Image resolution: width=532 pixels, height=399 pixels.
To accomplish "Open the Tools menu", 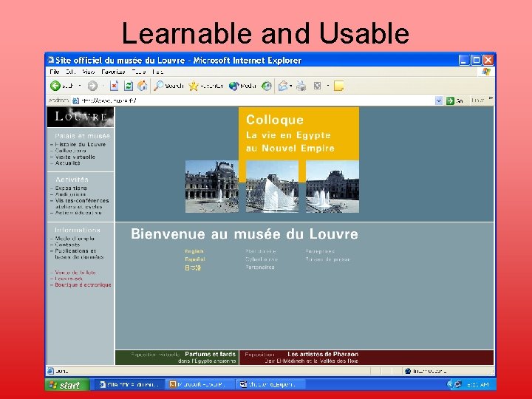I will click(139, 72).
